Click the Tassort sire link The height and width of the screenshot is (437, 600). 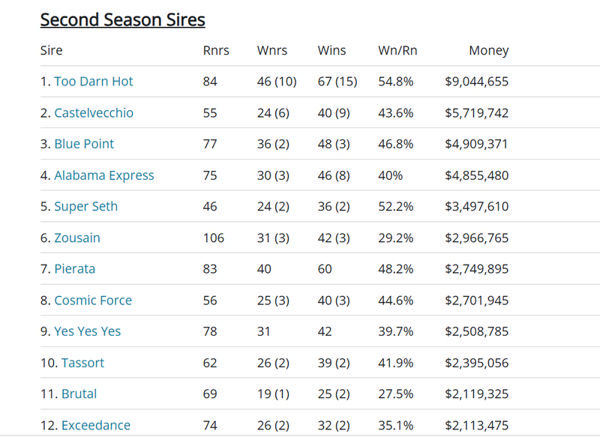[x=82, y=363]
